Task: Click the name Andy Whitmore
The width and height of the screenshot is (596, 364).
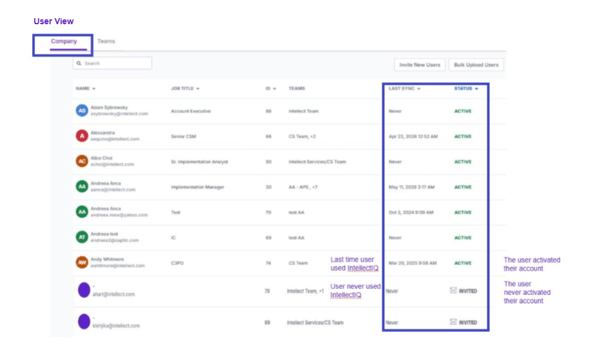Action: (107, 259)
